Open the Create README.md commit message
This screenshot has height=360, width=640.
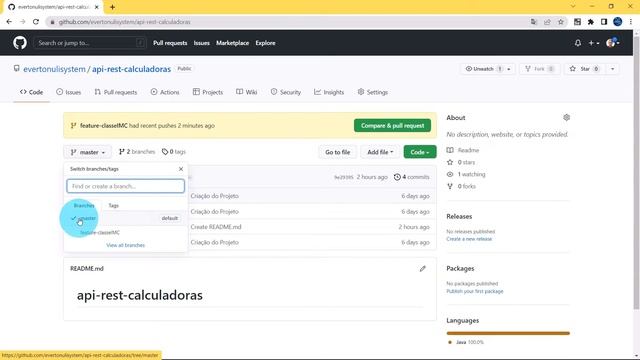tap(216, 227)
